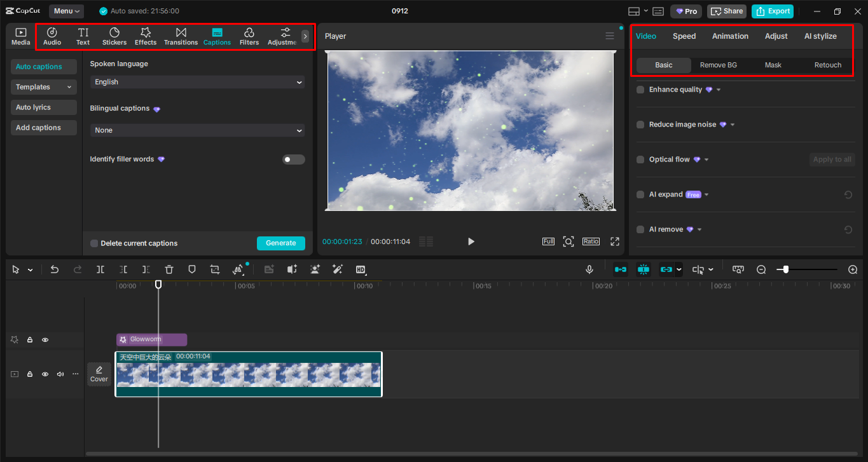Viewport: 868px width, 462px height.
Task: Select the Split tool in the timeline toolbar
Action: [x=100, y=269]
